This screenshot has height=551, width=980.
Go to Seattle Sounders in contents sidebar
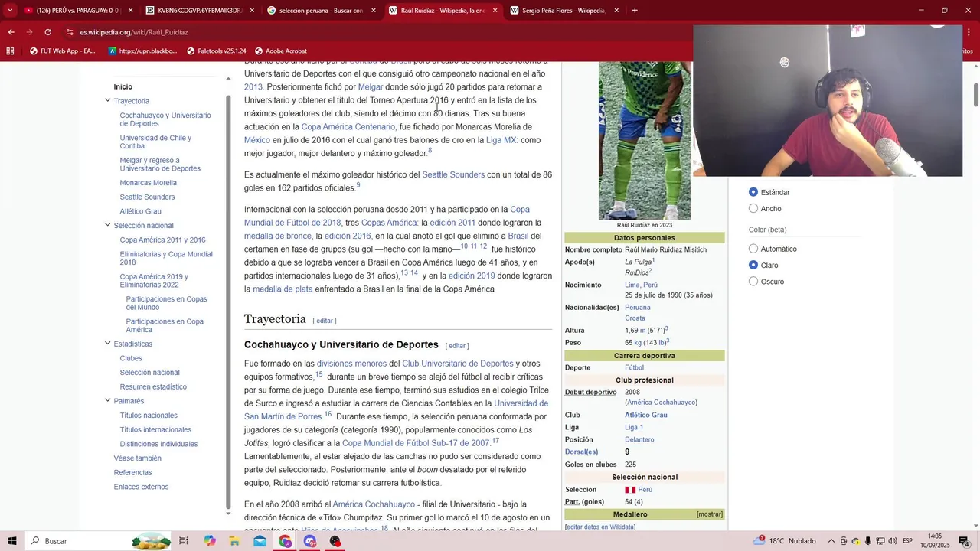[147, 197]
